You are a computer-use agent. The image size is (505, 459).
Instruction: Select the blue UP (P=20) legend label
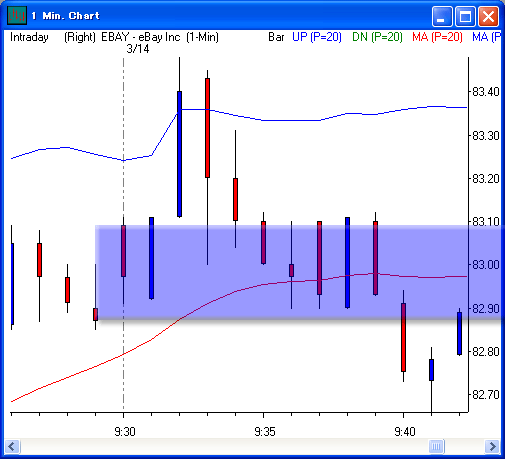[x=317, y=37]
